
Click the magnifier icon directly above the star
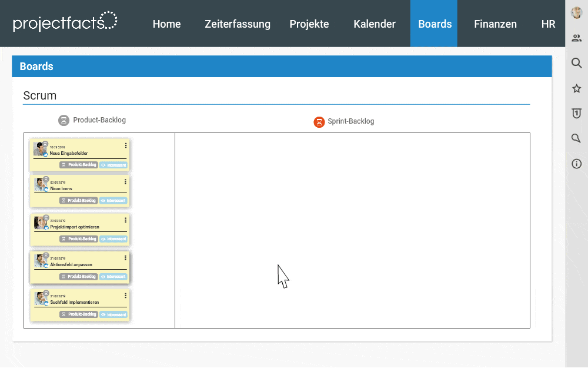tap(576, 63)
